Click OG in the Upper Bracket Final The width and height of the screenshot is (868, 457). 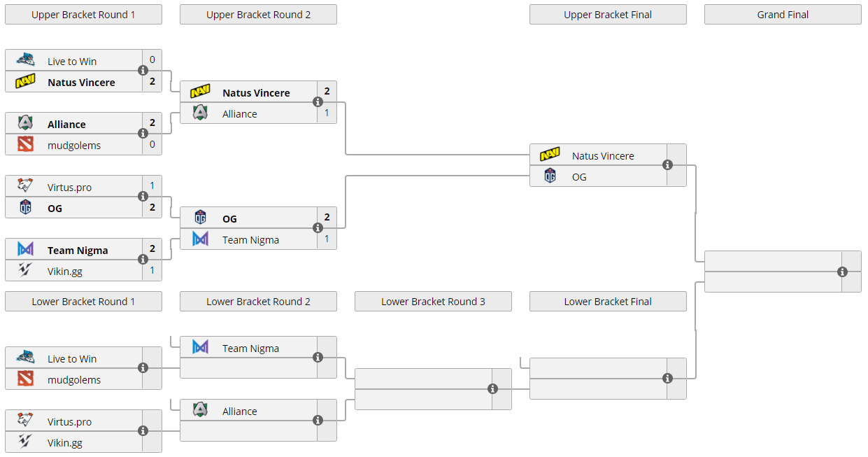coord(579,177)
